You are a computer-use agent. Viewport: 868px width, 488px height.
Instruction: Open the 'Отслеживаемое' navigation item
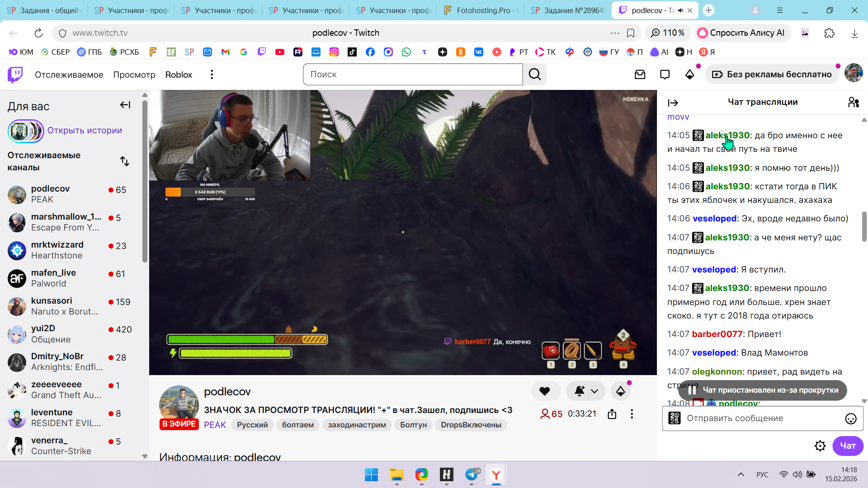click(69, 75)
